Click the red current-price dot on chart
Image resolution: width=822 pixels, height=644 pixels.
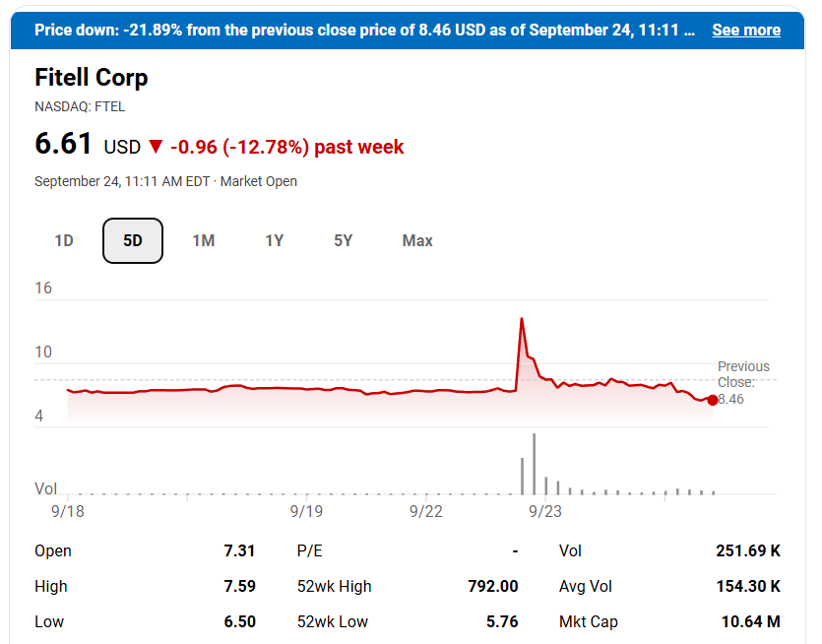pyautogui.click(x=713, y=400)
